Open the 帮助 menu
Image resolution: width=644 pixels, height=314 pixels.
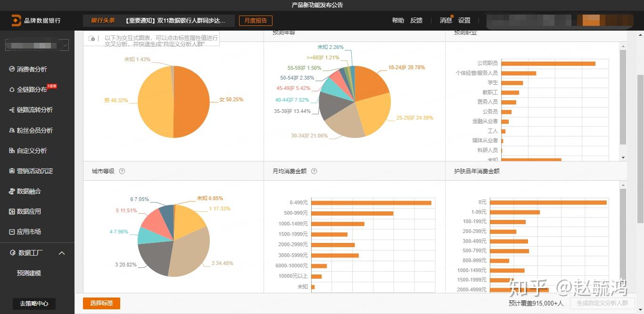click(398, 20)
